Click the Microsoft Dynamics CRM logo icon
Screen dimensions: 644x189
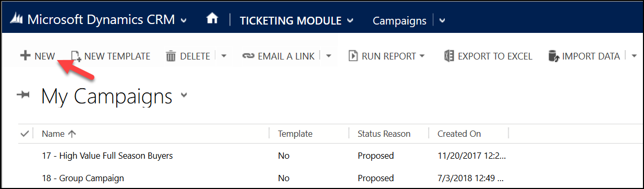[17, 20]
